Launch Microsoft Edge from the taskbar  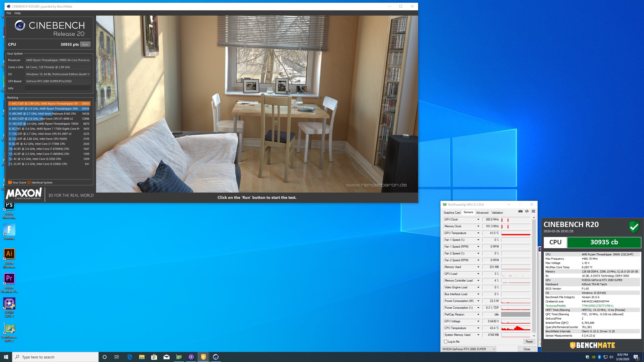[130, 357]
